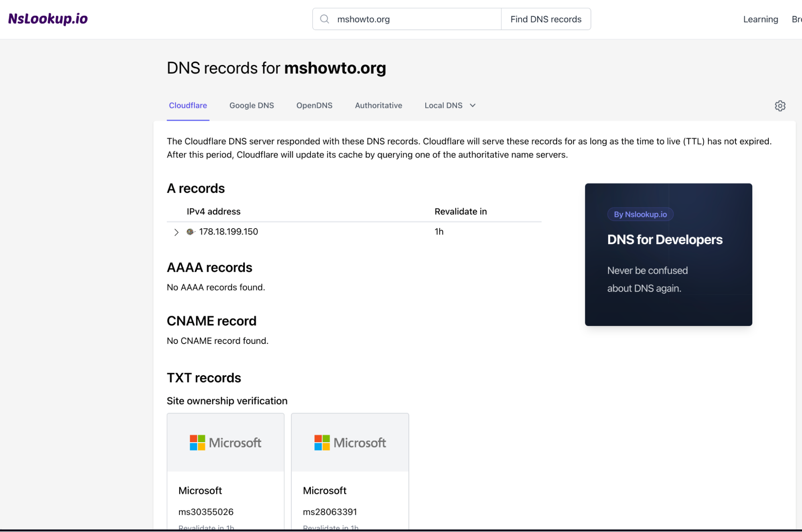Click the ms28063391 verification value
The image size is (802, 532).
(x=330, y=512)
